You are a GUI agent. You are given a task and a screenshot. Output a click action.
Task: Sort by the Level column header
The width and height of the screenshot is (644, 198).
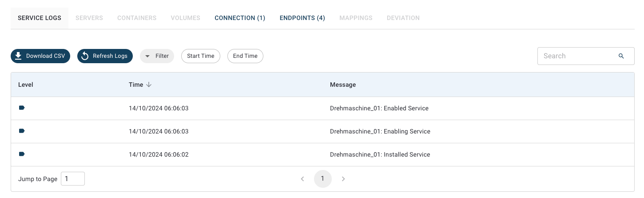tap(26, 85)
